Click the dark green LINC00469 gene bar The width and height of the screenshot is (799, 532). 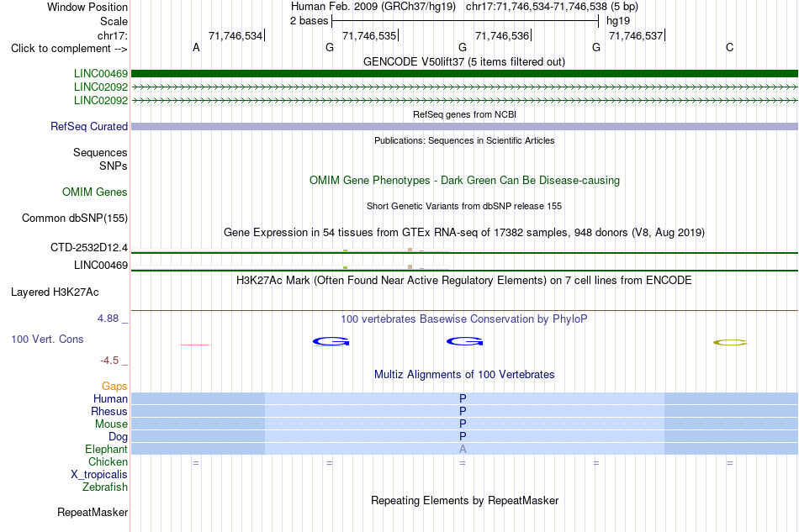(464, 74)
